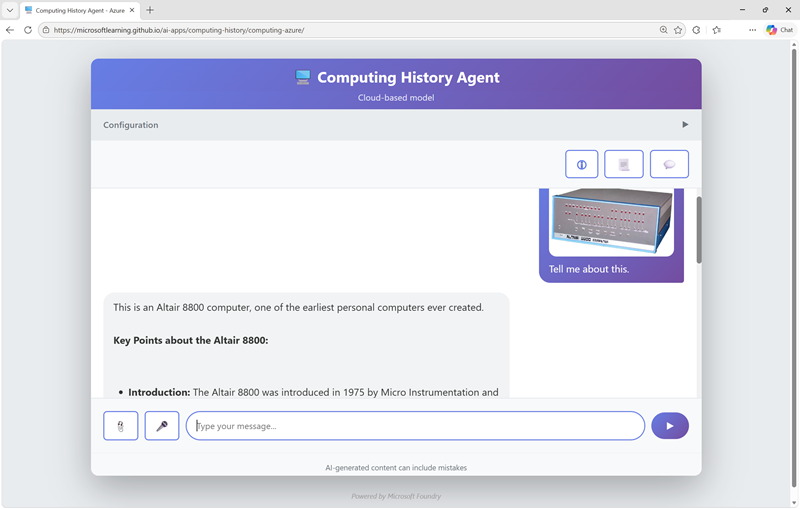Click Powered by Microsoft Foundry footer text

click(x=396, y=496)
